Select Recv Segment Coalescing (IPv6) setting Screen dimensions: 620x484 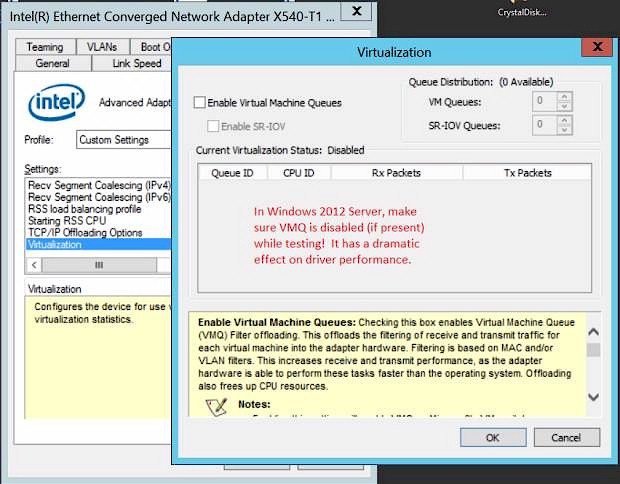99,197
